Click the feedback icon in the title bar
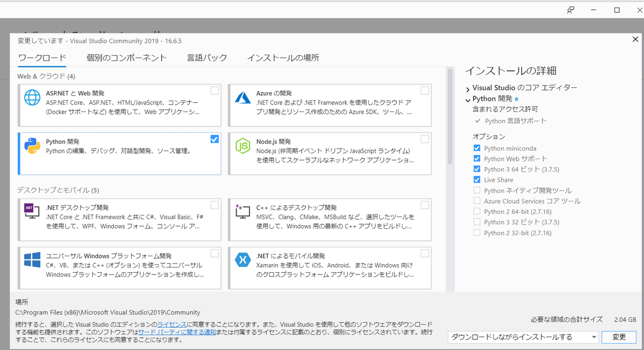644x350 pixels. pos(571,10)
